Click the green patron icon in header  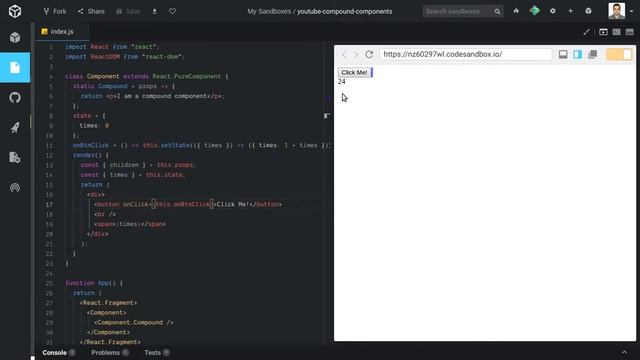point(534,11)
